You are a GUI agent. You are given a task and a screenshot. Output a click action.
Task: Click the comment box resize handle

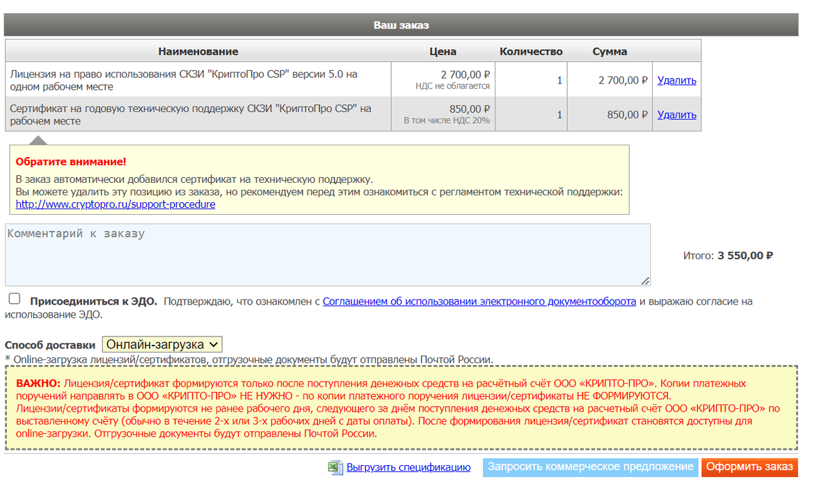coord(645,280)
